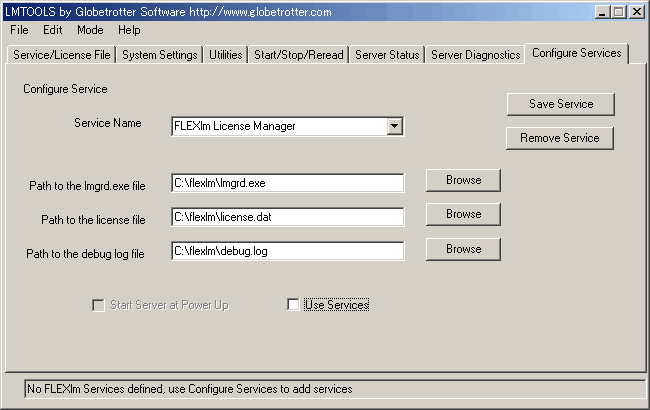Screen dimensions: 650x410
Task: Toggle Start Server at Power Up checkbox
Action: (x=98, y=306)
